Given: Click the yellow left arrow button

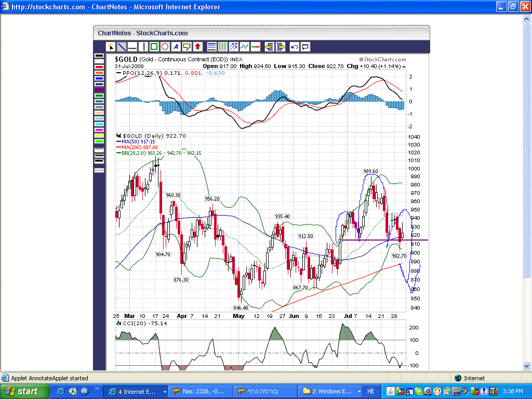Looking at the screenshot, I should click(270, 47).
